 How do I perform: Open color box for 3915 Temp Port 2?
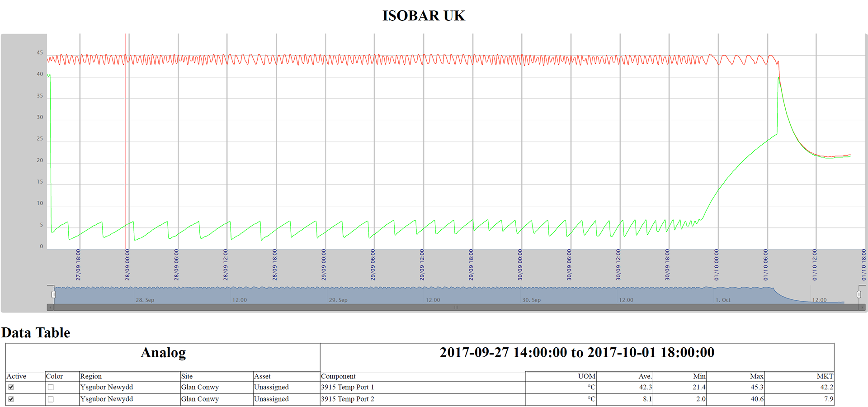pyautogui.click(x=51, y=399)
